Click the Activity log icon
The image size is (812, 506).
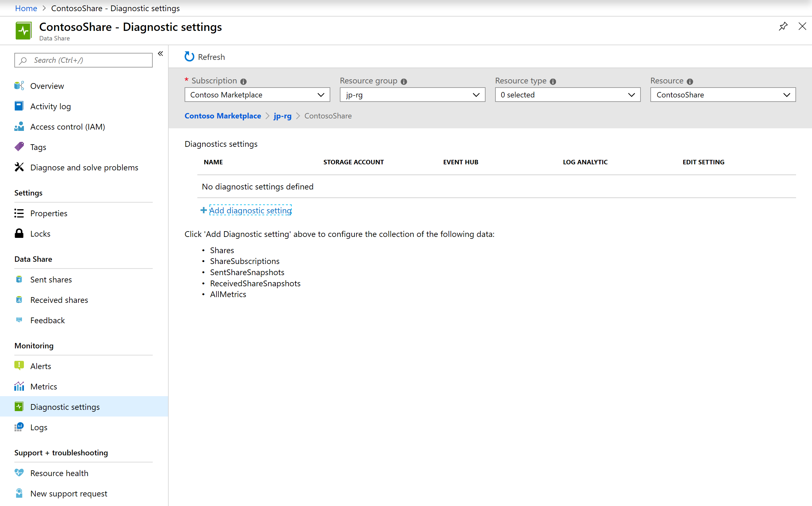[x=19, y=106]
